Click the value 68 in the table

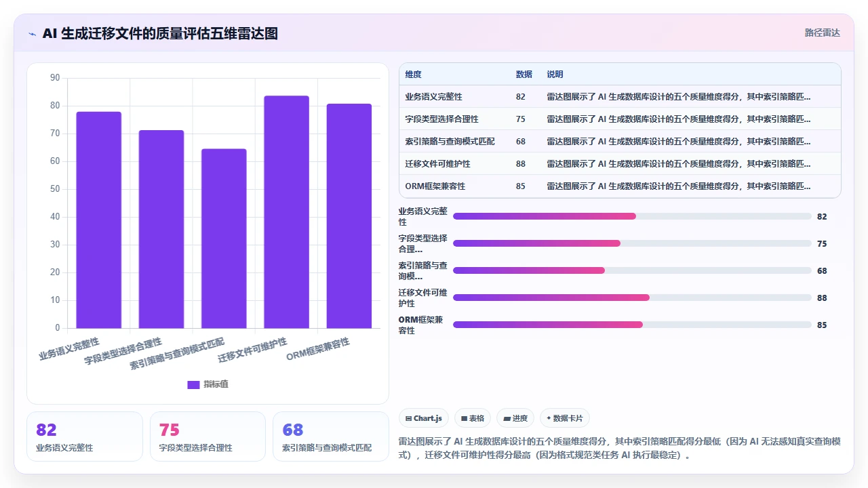coord(521,142)
